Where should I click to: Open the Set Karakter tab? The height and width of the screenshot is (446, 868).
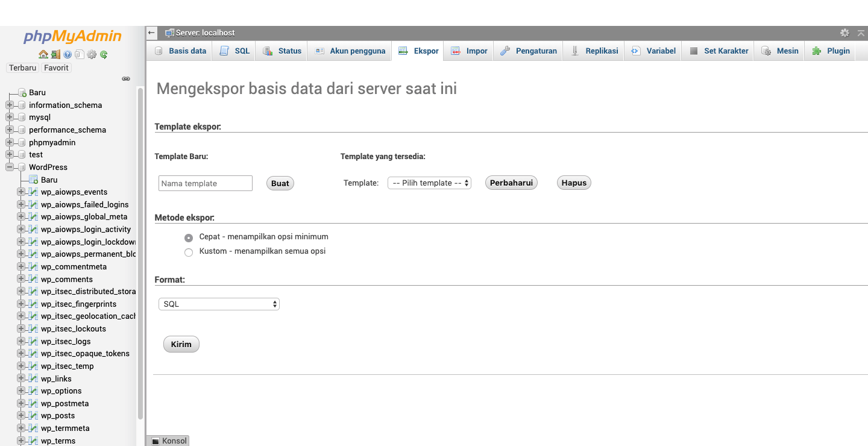[719, 51]
